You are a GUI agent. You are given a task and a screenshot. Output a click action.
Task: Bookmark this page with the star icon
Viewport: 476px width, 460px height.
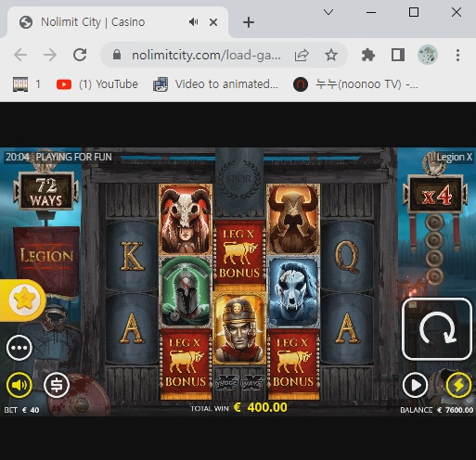tap(331, 55)
